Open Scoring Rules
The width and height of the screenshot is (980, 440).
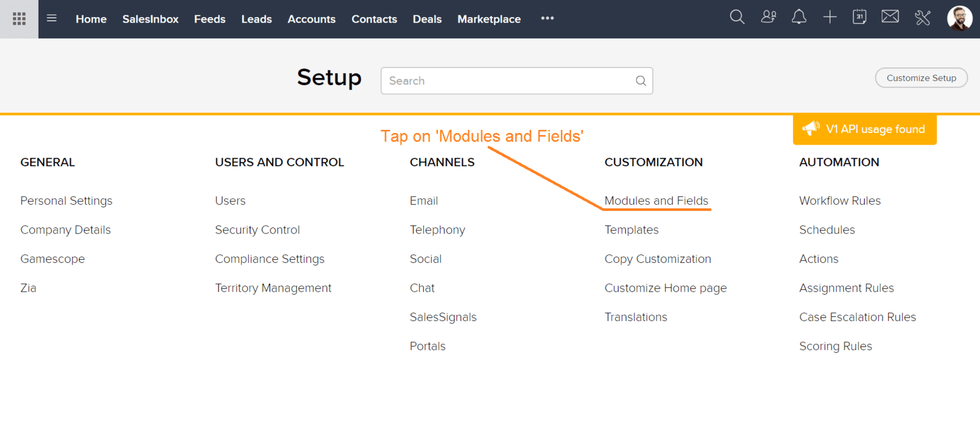tap(836, 346)
